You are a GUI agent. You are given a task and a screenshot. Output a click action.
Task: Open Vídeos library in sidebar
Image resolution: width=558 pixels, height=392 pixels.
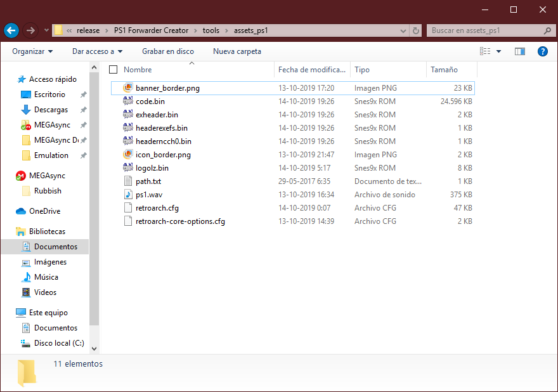click(45, 292)
